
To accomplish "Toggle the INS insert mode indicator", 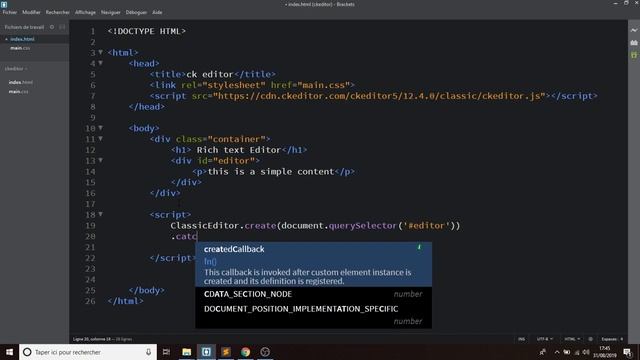I will 522,339.
